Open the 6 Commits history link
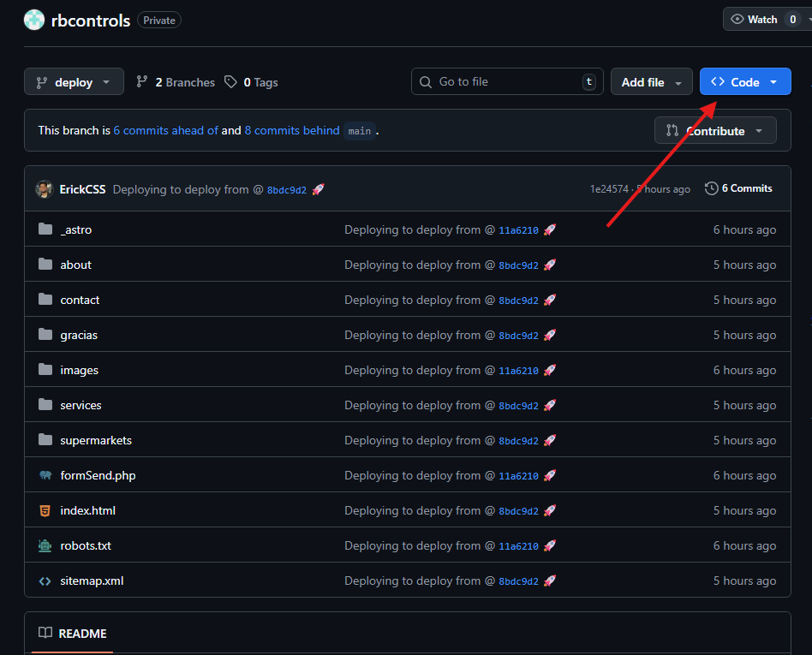The width and height of the screenshot is (812, 655). pyautogui.click(x=738, y=188)
